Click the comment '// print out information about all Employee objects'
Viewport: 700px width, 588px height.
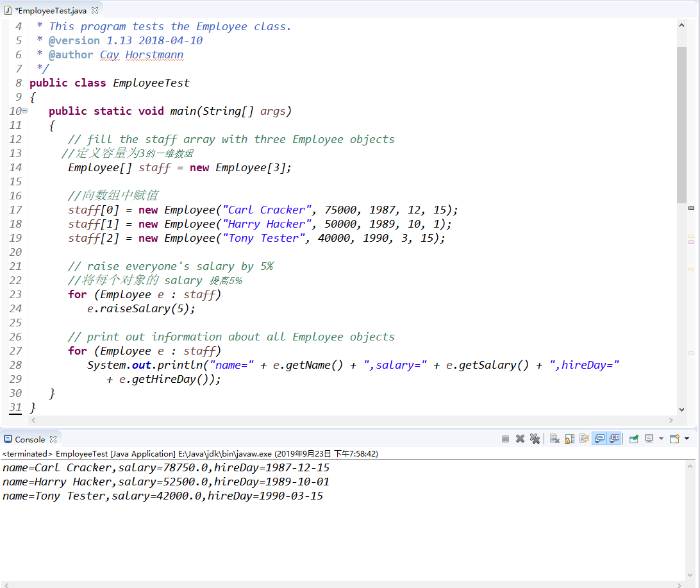click(x=231, y=337)
